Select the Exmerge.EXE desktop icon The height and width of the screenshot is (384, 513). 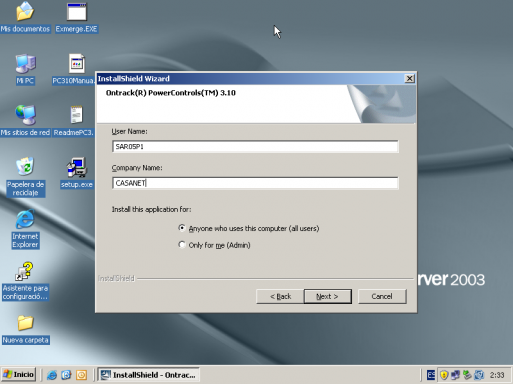tap(76, 17)
